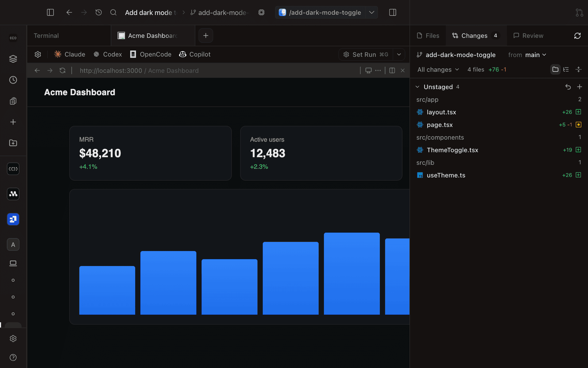Switch to the Terminal tab
The image size is (588, 368).
pos(69,36)
